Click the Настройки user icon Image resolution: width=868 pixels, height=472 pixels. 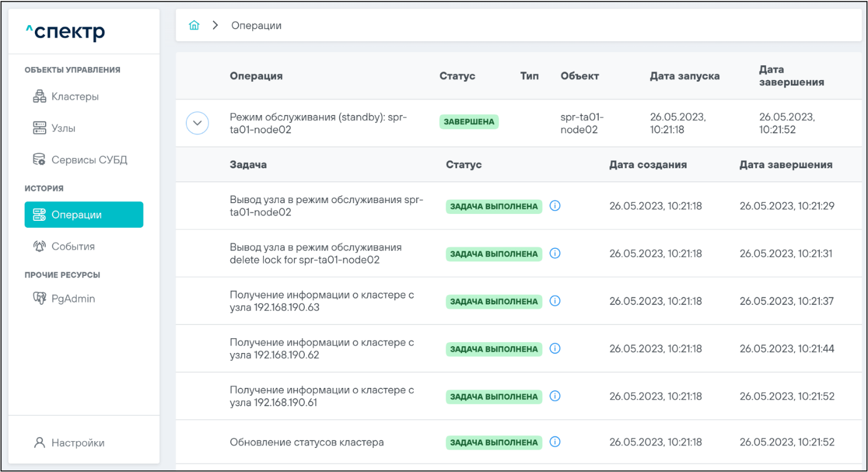pos(39,443)
